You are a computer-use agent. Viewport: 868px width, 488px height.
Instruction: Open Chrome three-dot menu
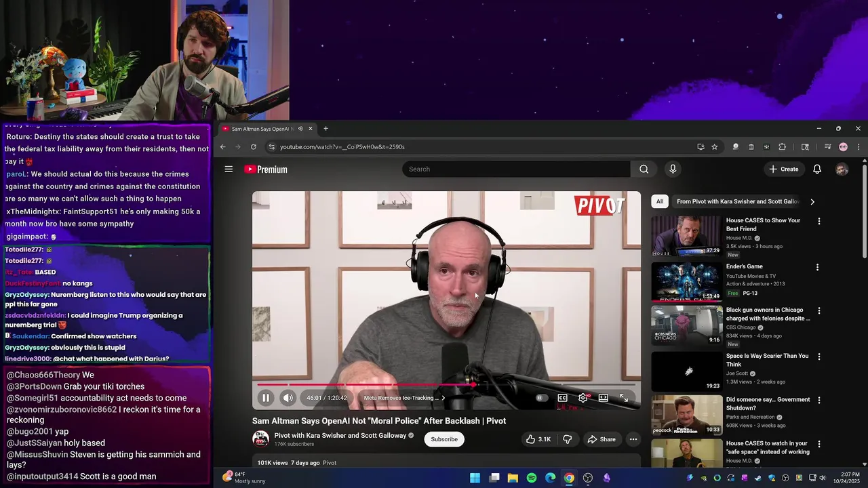pos(859,147)
